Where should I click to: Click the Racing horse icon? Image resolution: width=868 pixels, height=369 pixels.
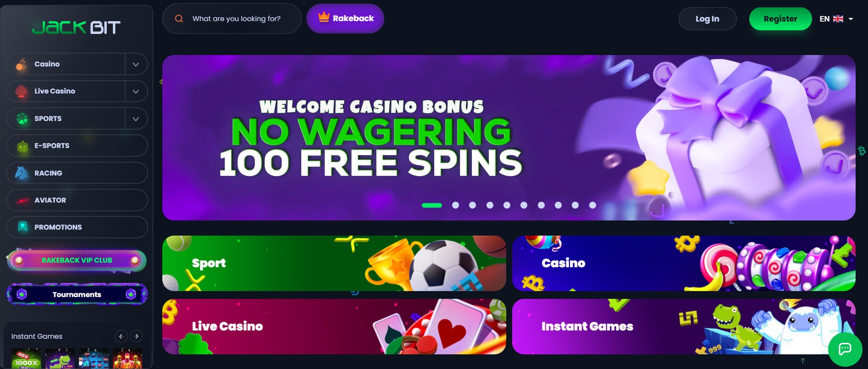pos(22,173)
